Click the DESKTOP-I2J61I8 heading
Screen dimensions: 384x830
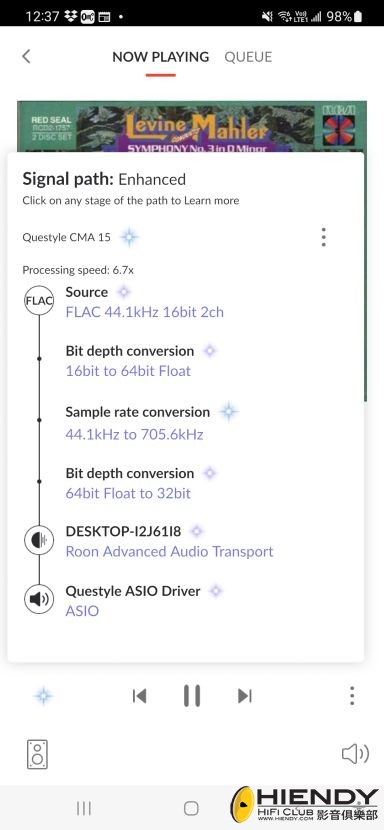123,531
